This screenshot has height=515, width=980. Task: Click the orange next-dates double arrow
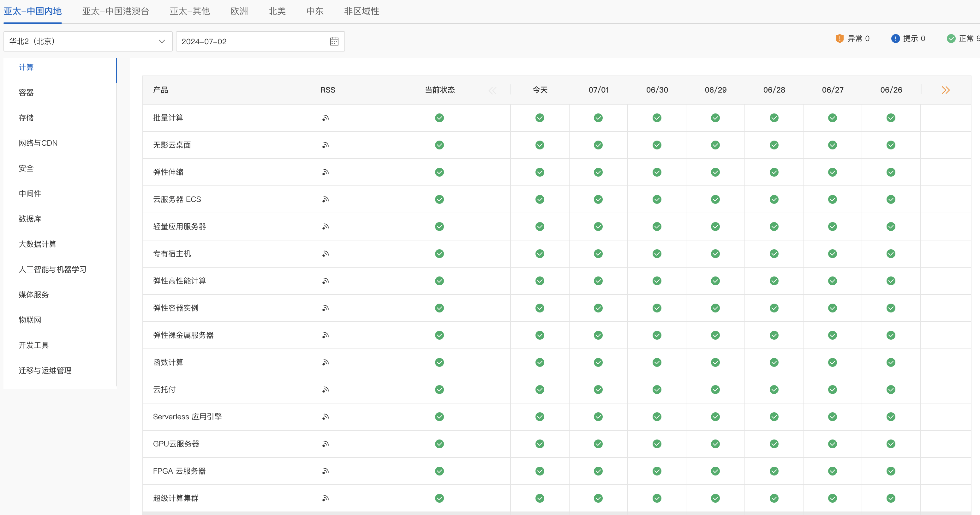pyautogui.click(x=945, y=90)
